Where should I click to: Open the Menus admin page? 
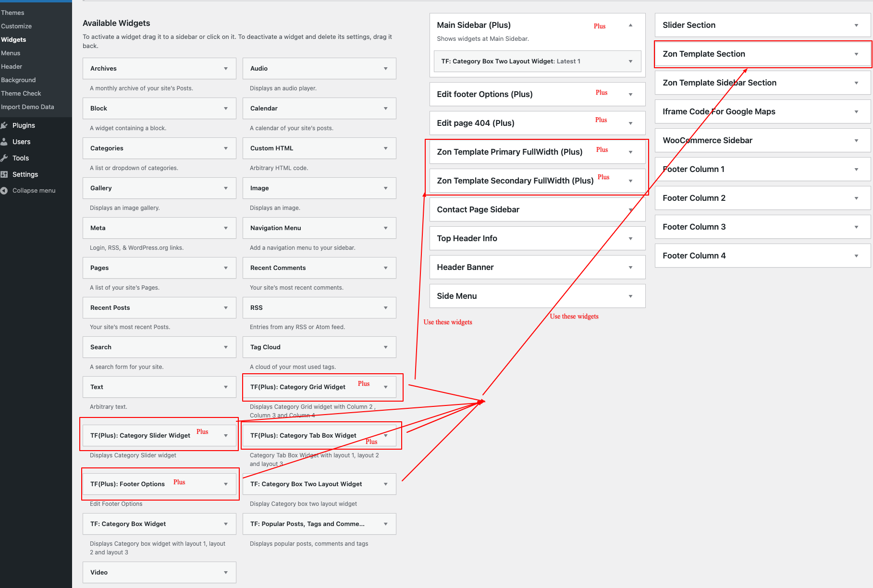tap(11, 53)
